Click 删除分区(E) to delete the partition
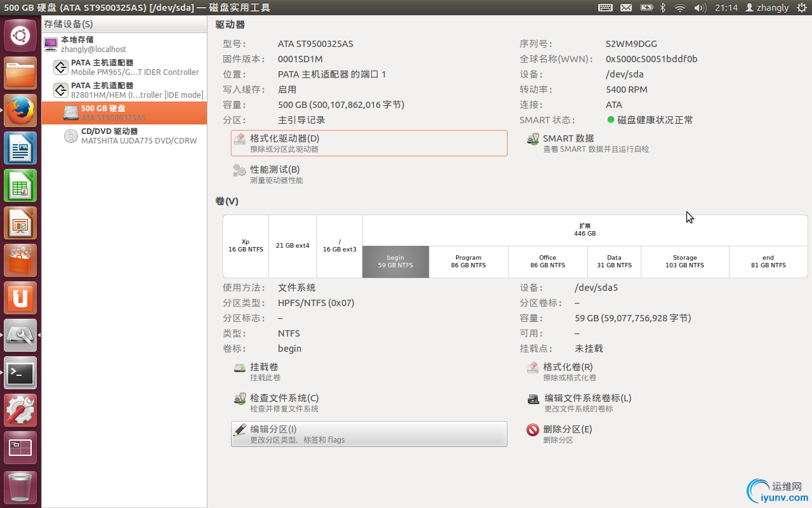 pos(560,434)
